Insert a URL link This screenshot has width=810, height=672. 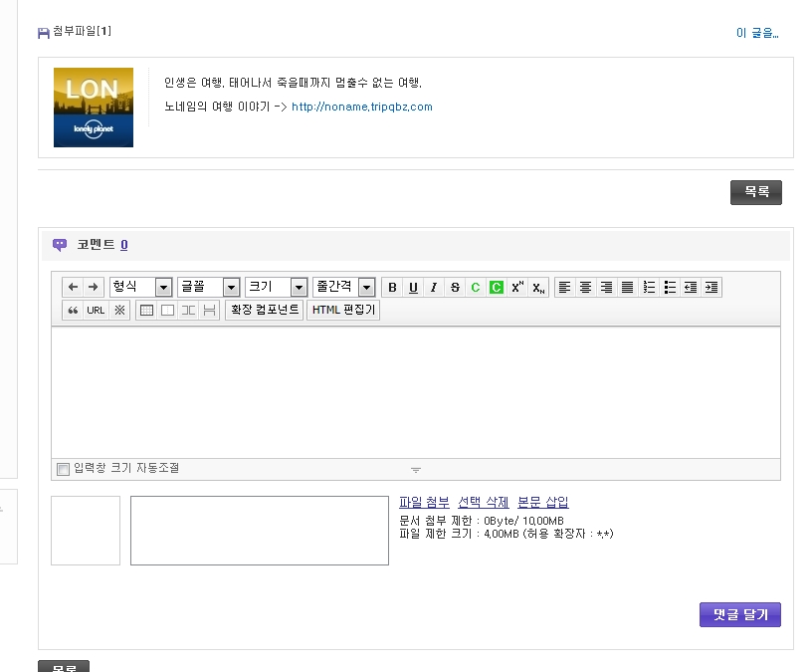[x=96, y=311]
